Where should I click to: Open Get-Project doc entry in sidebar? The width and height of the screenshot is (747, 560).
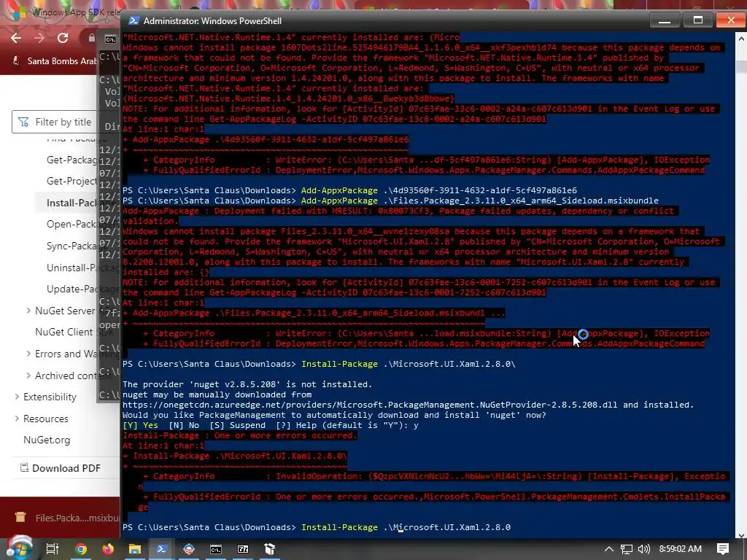[72, 181]
